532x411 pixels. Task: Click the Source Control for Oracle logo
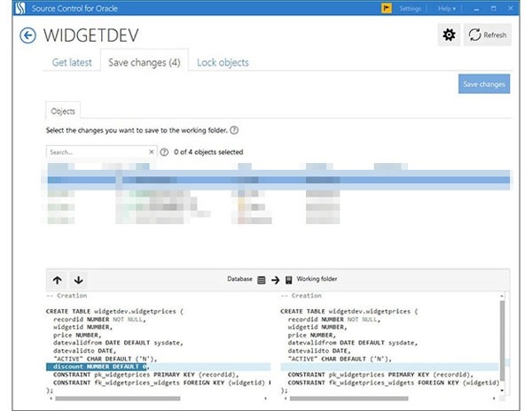pos(7,8)
